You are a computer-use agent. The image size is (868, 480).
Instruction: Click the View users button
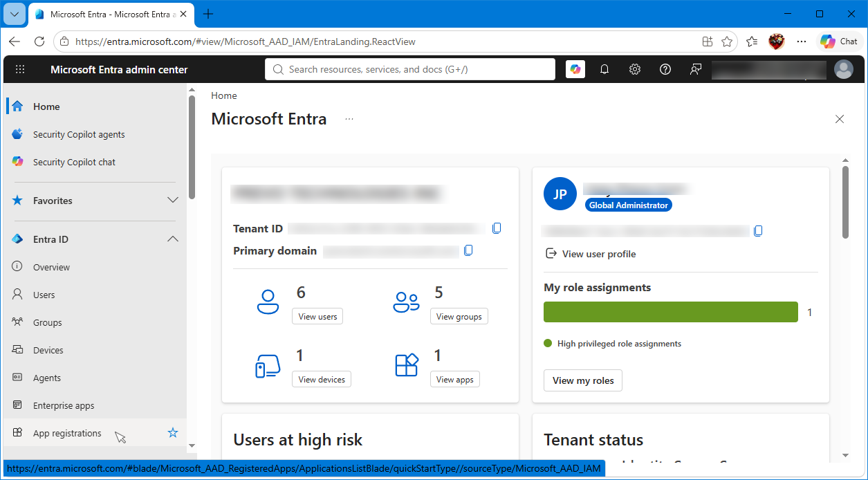[x=317, y=317]
